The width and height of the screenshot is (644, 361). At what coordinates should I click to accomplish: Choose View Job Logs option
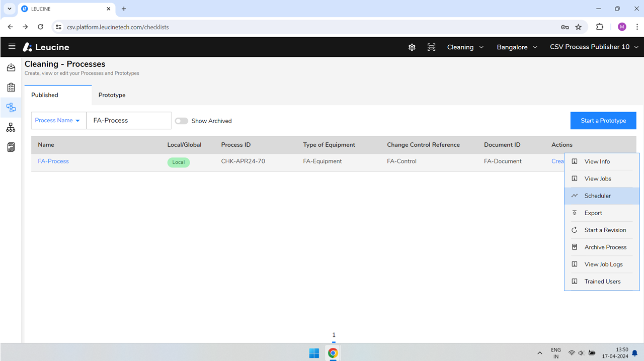(602, 264)
